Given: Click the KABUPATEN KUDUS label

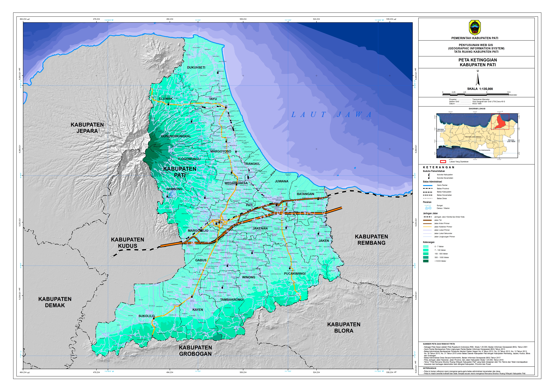Looking at the screenshot, I should tap(128, 243).
